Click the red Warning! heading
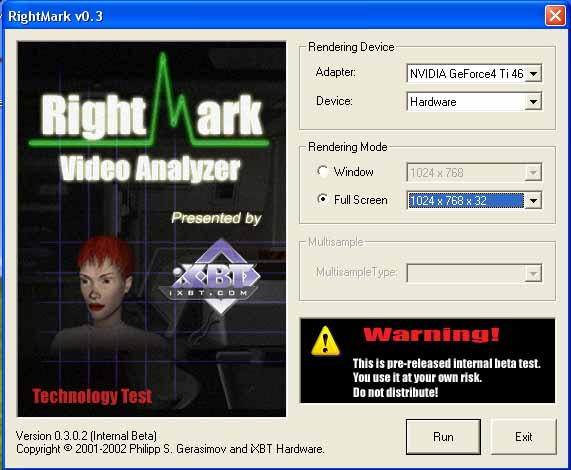This screenshot has width=571, height=470. pos(431,334)
